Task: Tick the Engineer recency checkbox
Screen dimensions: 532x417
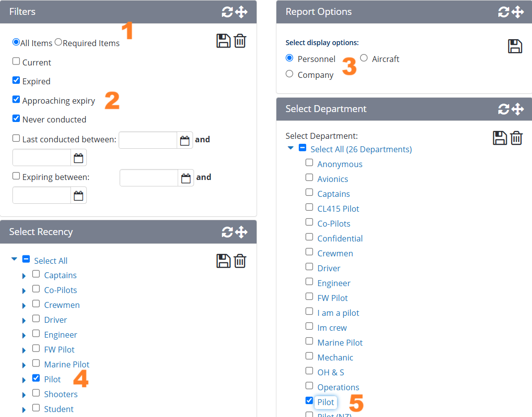Action: click(x=36, y=334)
